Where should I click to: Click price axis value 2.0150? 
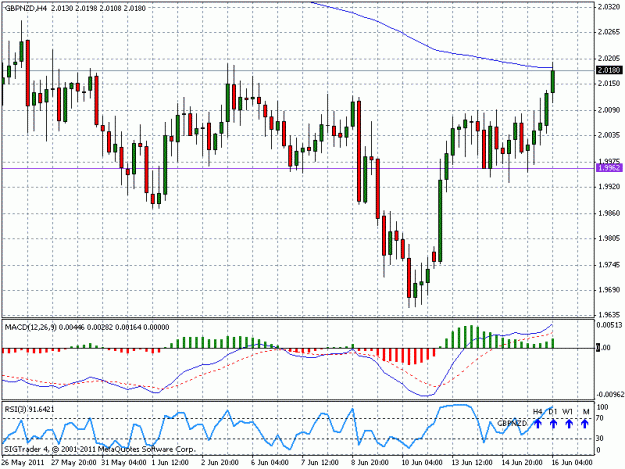[x=609, y=83]
